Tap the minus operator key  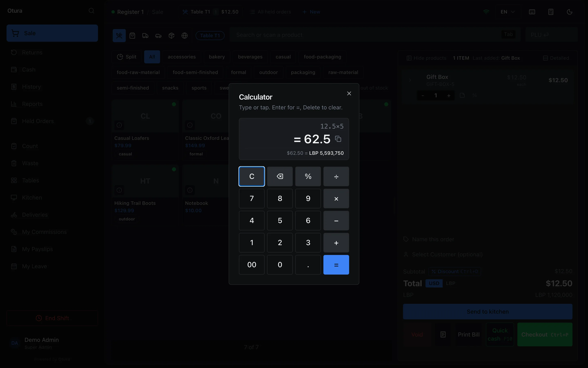[336, 221]
